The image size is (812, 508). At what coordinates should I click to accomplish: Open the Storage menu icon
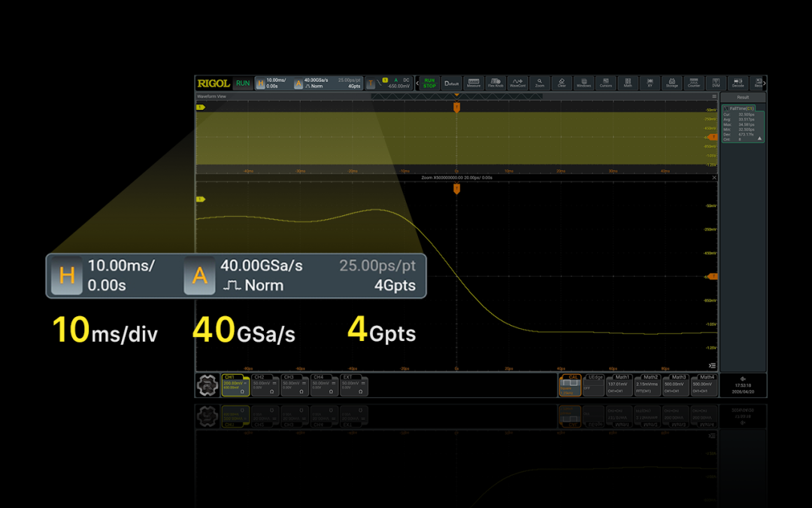tap(671, 83)
